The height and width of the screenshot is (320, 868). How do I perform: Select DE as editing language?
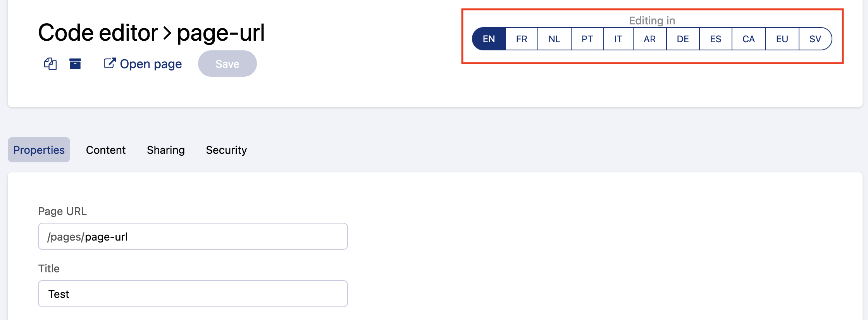click(x=683, y=39)
